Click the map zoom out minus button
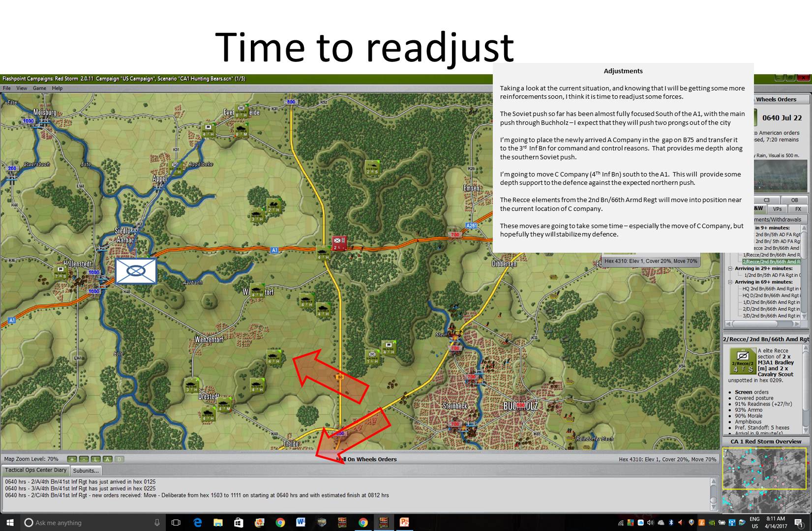 [x=84, y=459]
